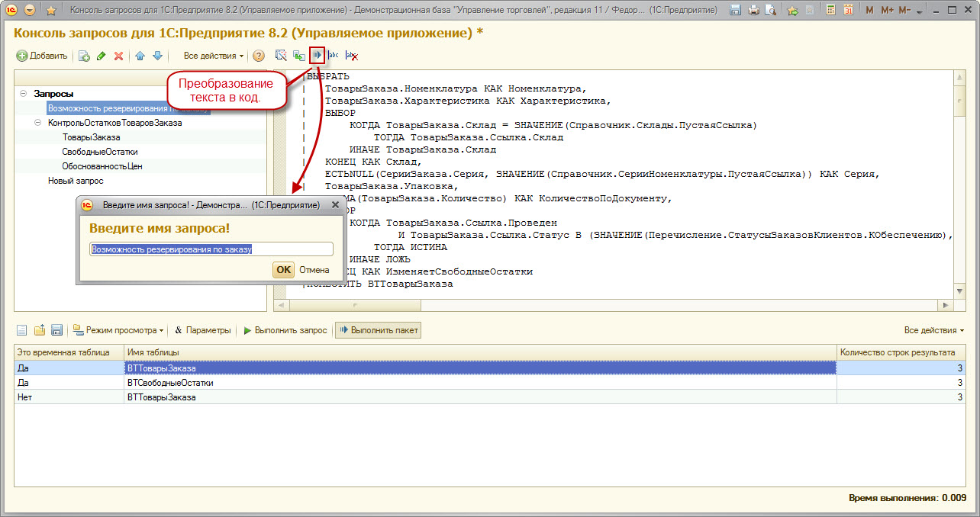Click the red X delete query icon
The height and width of the screenshot is (517, 980).
click(118, 56)
